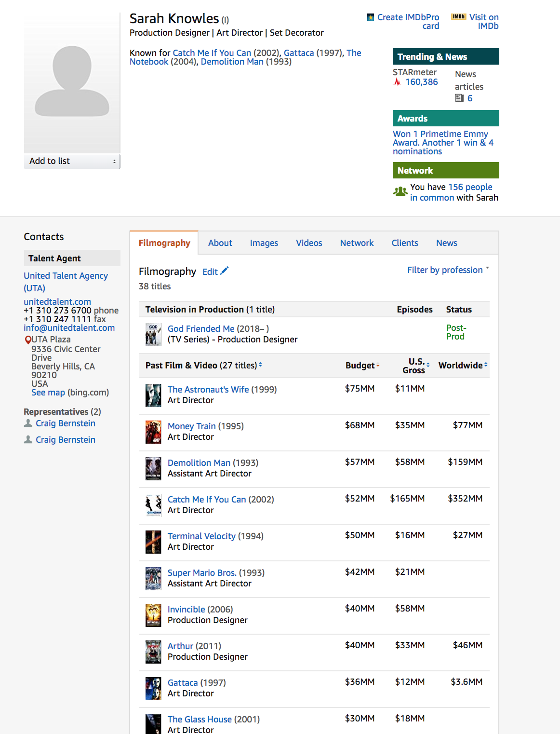
Task: Click the See map link
Action: 48,393
